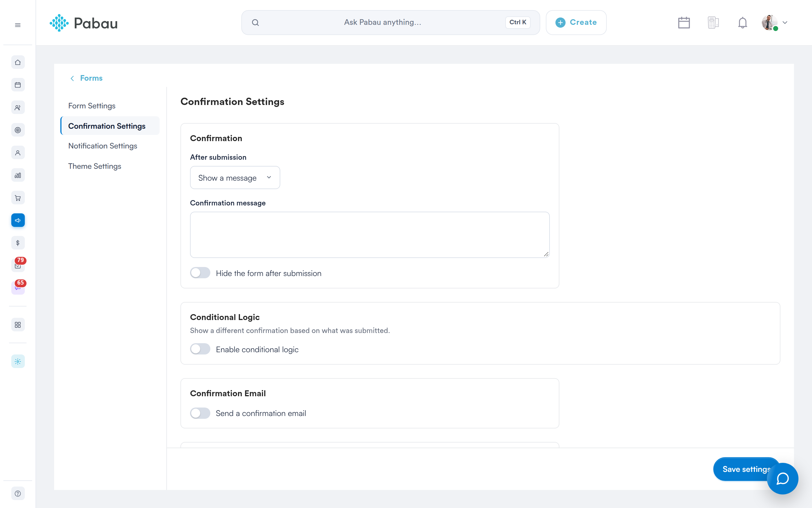This screenshot has height=508, width=812.
Task: Go back to Forms link
Action: click(x=86, y=78)
